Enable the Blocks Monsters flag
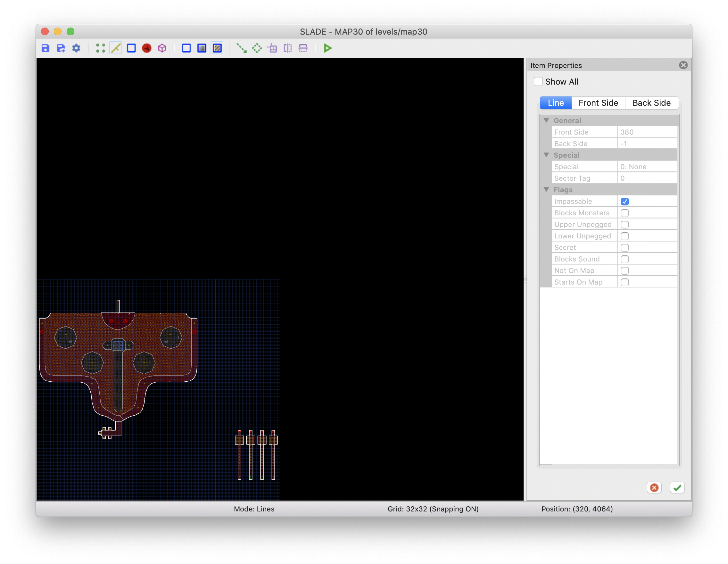Viewport: 728px width, 564px height. pyautogui.click(x=625, y=213)
